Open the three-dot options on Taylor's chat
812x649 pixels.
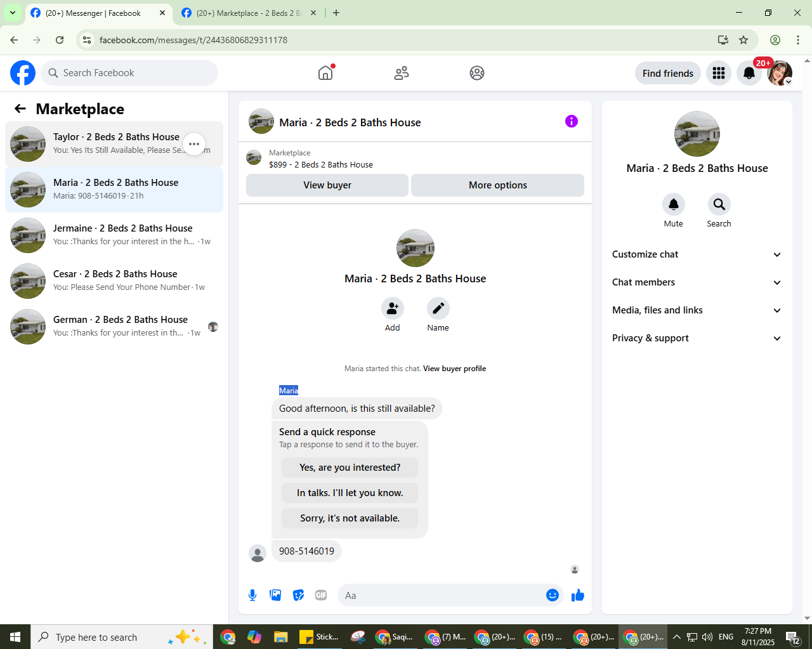tap(194, 144)
